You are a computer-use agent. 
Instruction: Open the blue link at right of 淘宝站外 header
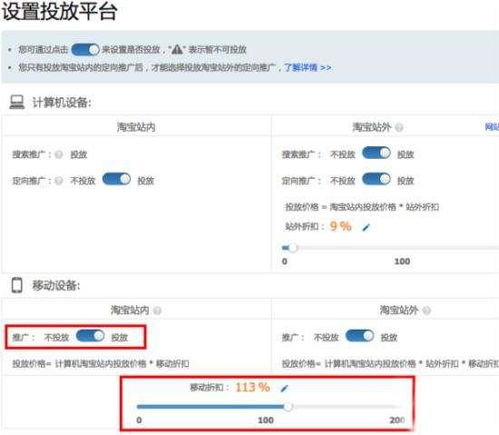tap(492, 127)
